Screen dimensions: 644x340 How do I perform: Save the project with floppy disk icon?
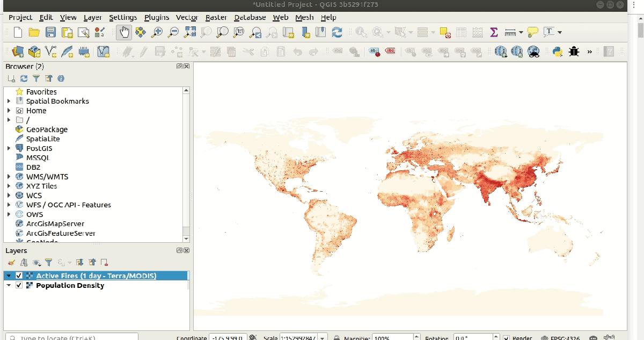[50, 32]
